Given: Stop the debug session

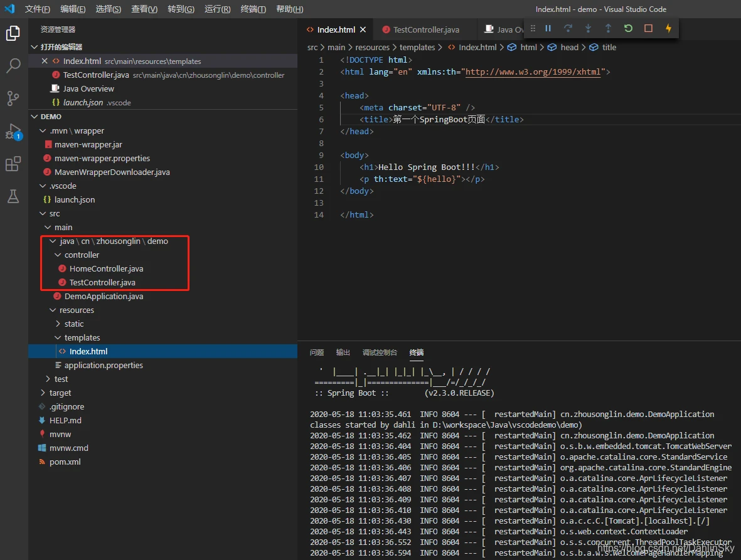Looking at the screenshot, I should click(x=648, y=28).
